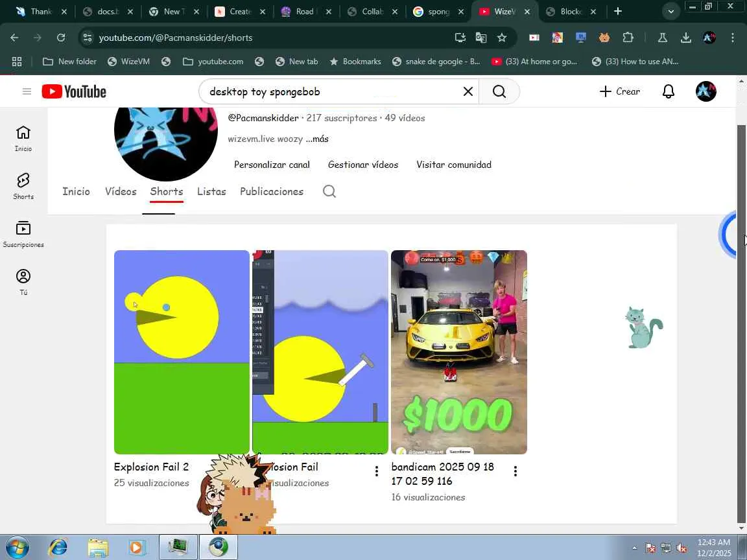747x560 pixels.
Task: Open Windows Explorer folder in taskbar
Action: pyautogui.click(x=98, y=547)
